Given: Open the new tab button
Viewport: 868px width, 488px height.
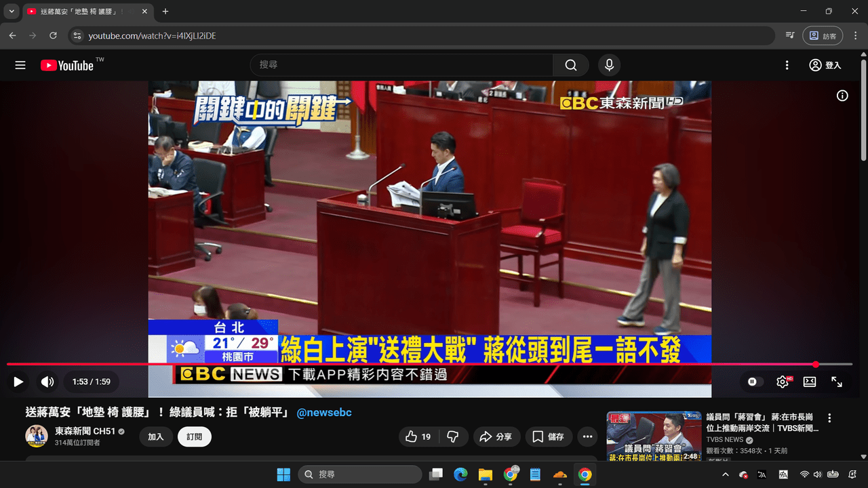Looking at the screenshot, I should (x=165, y=12).
